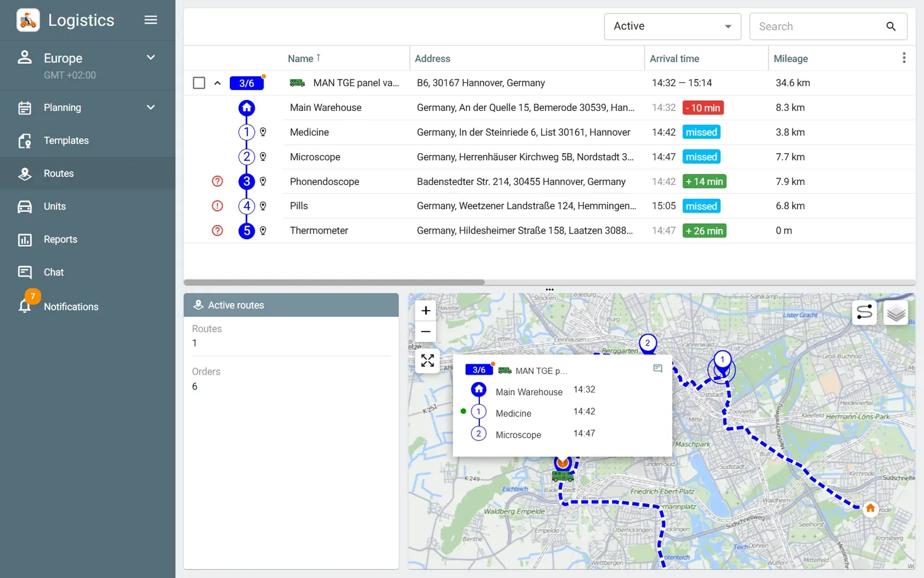Open the table column options menu
This screenshot has width=924, height=578.
click(x=904, y=58)
